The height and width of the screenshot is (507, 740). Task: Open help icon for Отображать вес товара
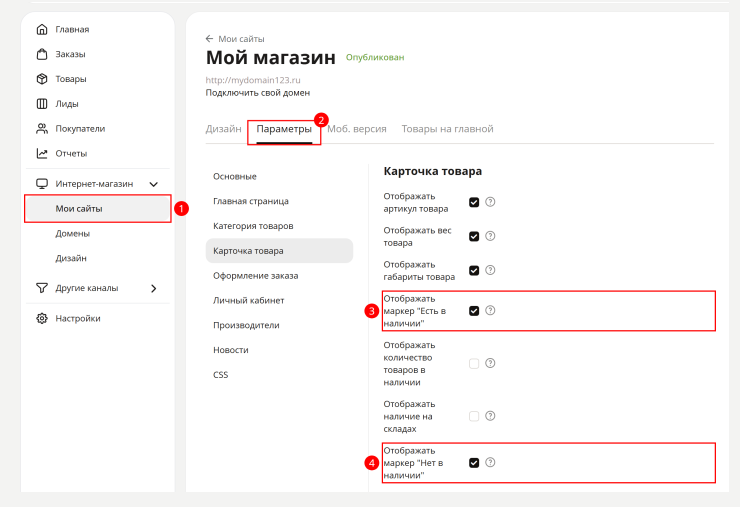coord(490,236)
